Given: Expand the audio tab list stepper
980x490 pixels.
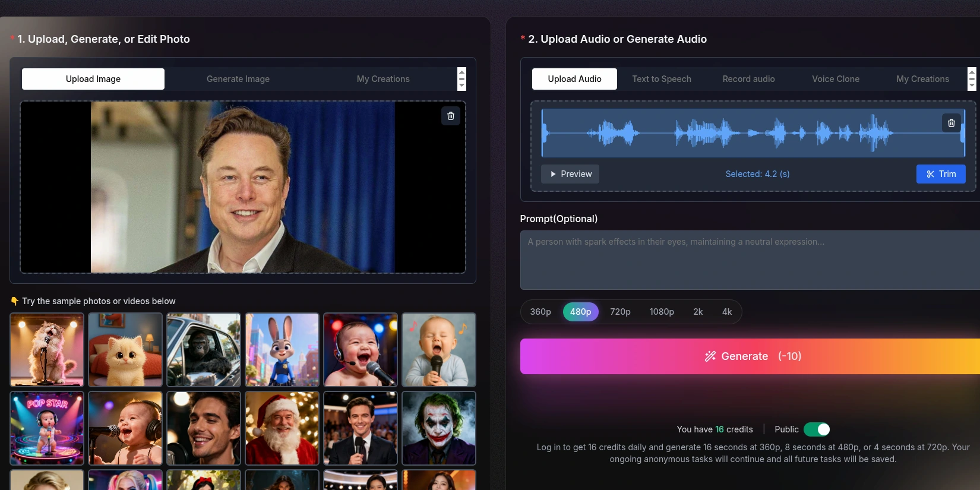Looking at the screenshot, I should coord(971,79).
